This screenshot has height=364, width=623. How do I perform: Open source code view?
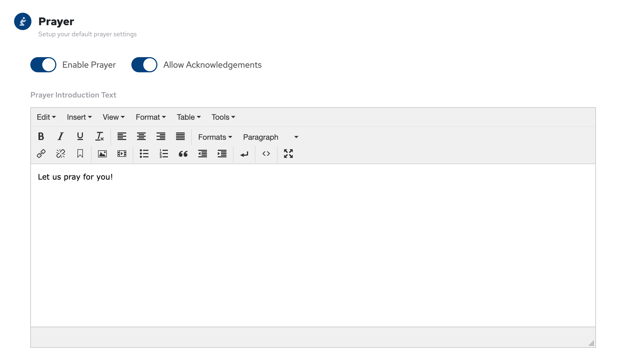[x=266, y=154]
